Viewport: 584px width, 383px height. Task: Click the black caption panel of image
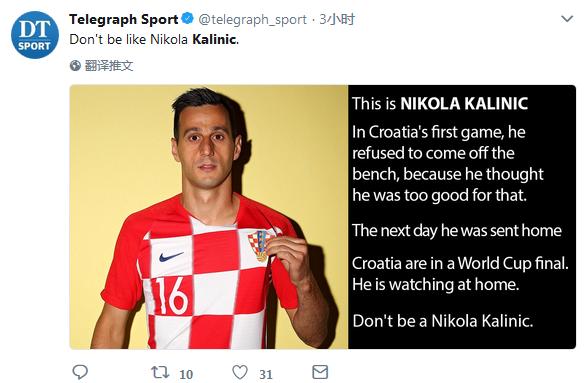[x=462, y=217]
